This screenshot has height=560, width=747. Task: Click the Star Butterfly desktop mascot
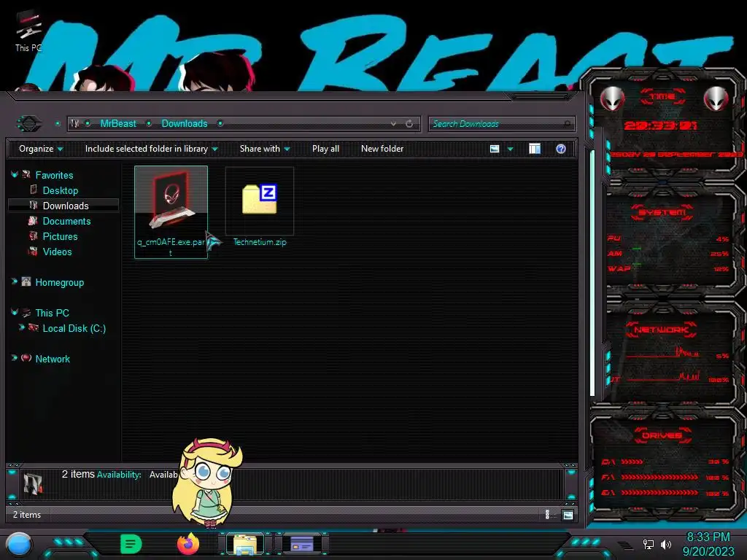pos(207,483)
